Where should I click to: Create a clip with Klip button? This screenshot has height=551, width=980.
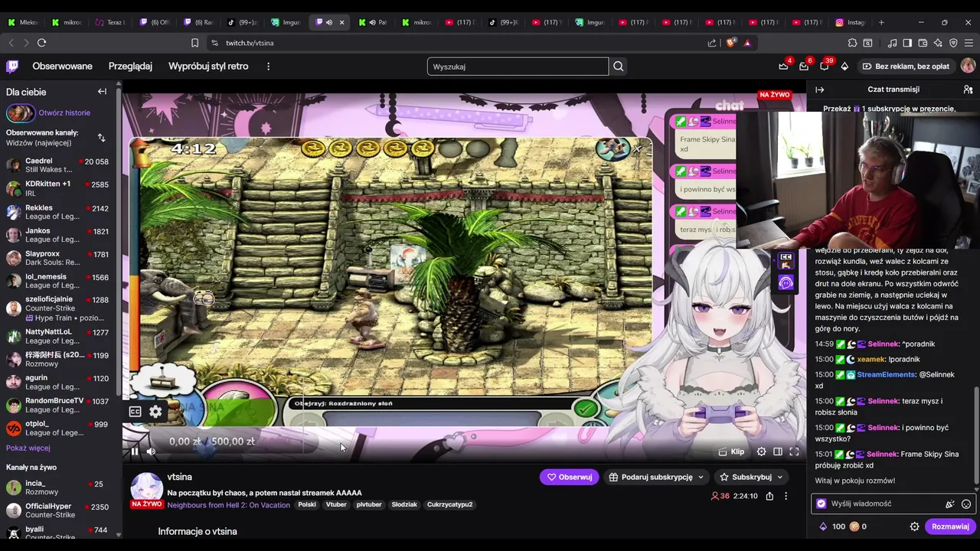[x=731, y=452]
